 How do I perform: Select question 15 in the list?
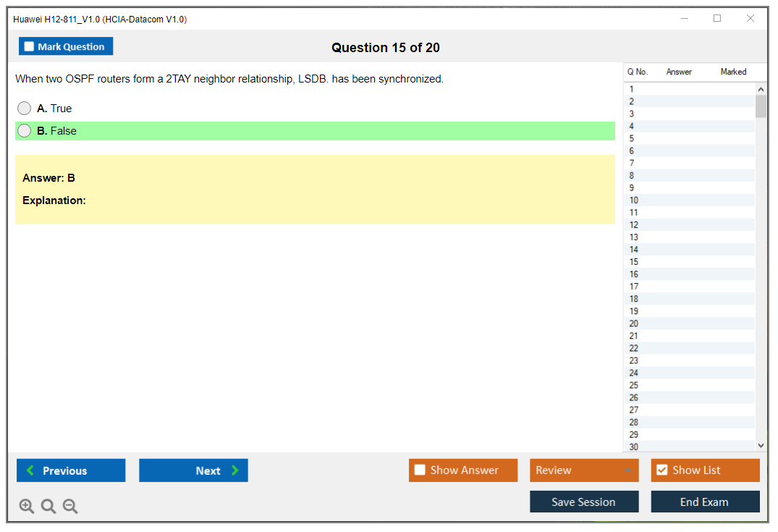pos(634,262)
